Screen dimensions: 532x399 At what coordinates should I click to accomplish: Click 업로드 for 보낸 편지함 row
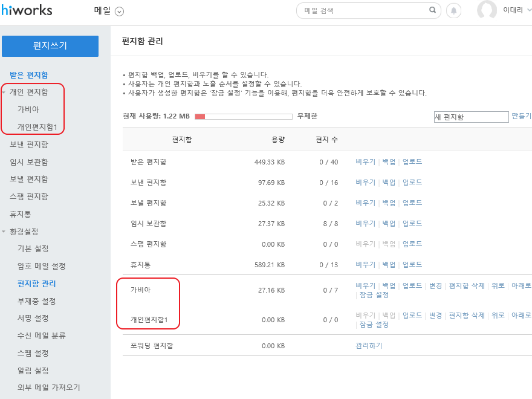pyautogui.click(x=412, y=183)
